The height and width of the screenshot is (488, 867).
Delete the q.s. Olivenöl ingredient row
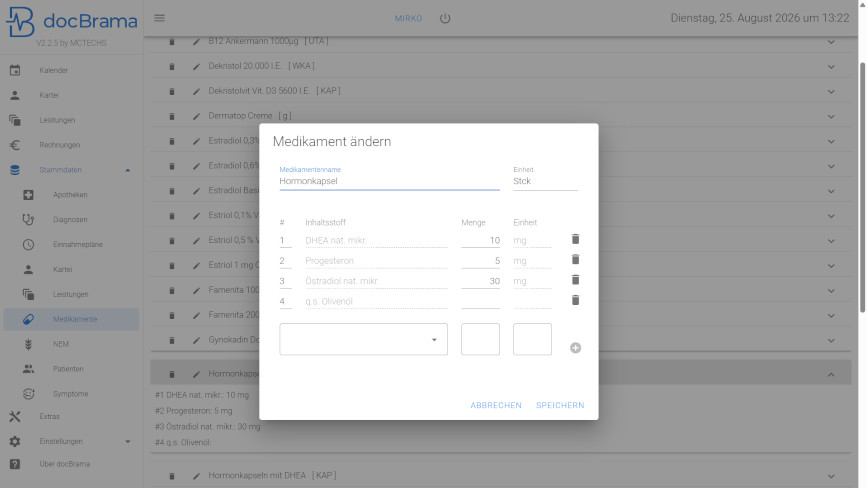pyautogui.click(x=575, y=300)
